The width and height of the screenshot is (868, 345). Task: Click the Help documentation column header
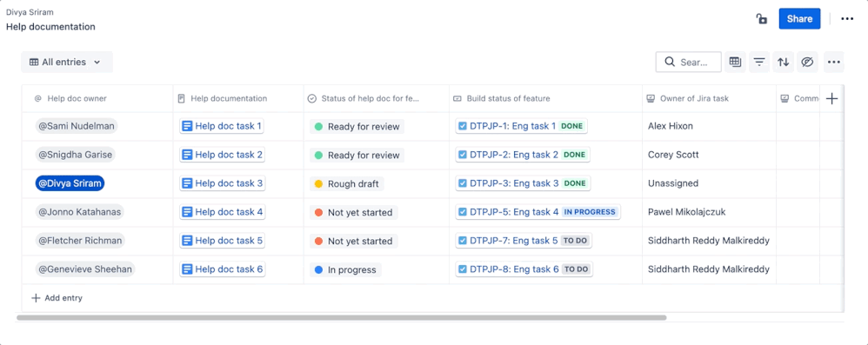238,98
